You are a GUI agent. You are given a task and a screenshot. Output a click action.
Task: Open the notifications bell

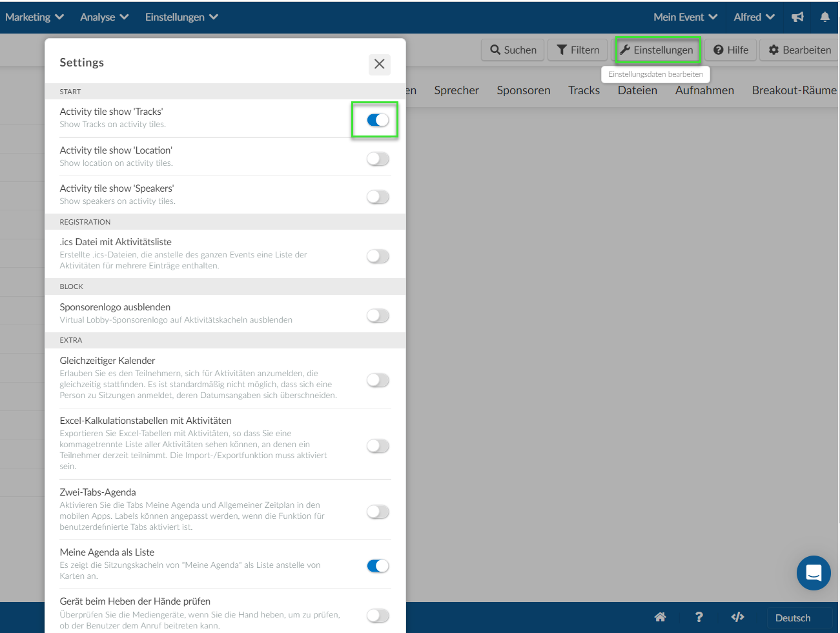pyautogui.click(x=825, y=17)
